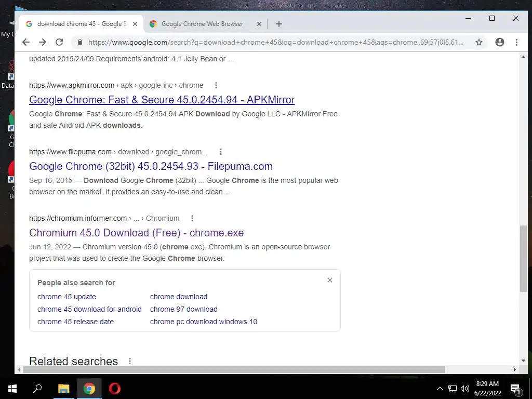Click the address bar URL field
This screenshot has height=399, width=532.
click(x=275, y=43)
